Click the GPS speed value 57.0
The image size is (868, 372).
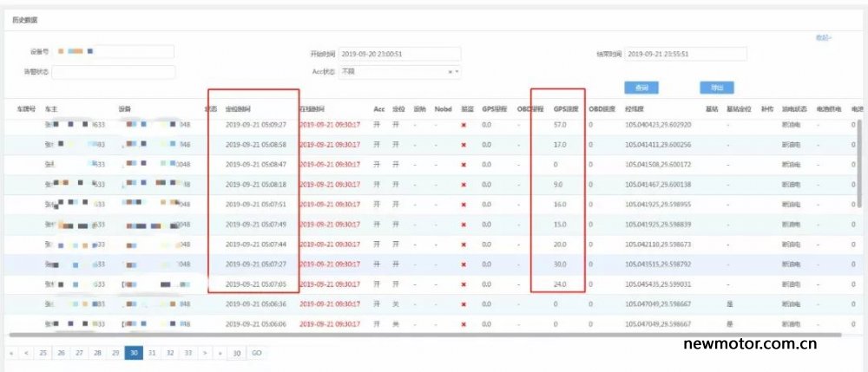560,125
